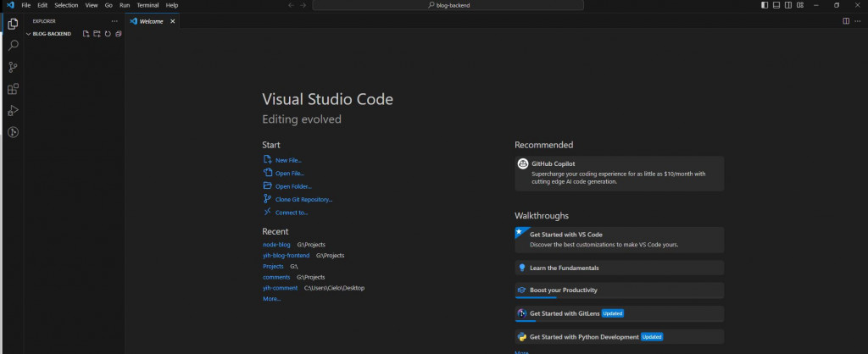868x354 pixels.
Task: Collapse all folders in Explorer
Action: point(119,34)
